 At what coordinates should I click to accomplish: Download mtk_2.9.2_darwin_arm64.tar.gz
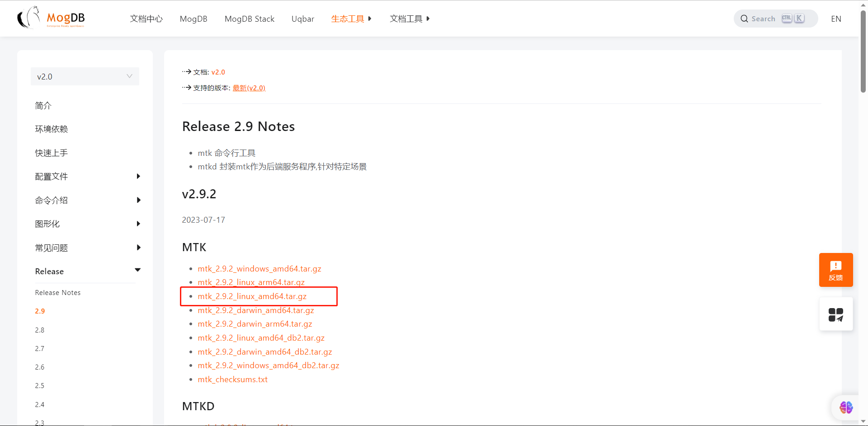tap(255, 323)
